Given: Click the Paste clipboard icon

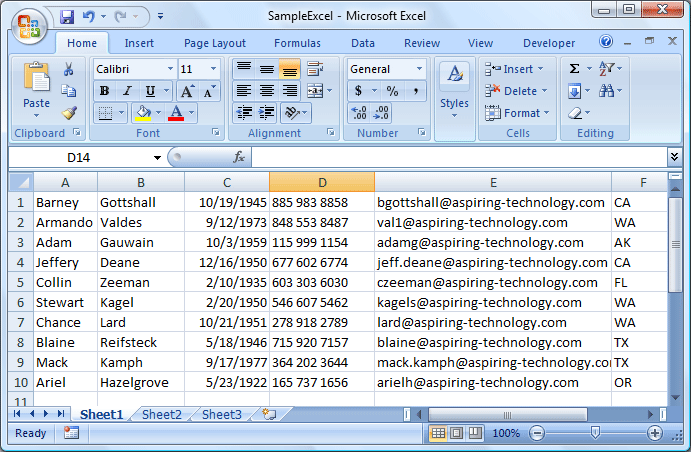Looking at the screenshot, I should pos(37,78).
